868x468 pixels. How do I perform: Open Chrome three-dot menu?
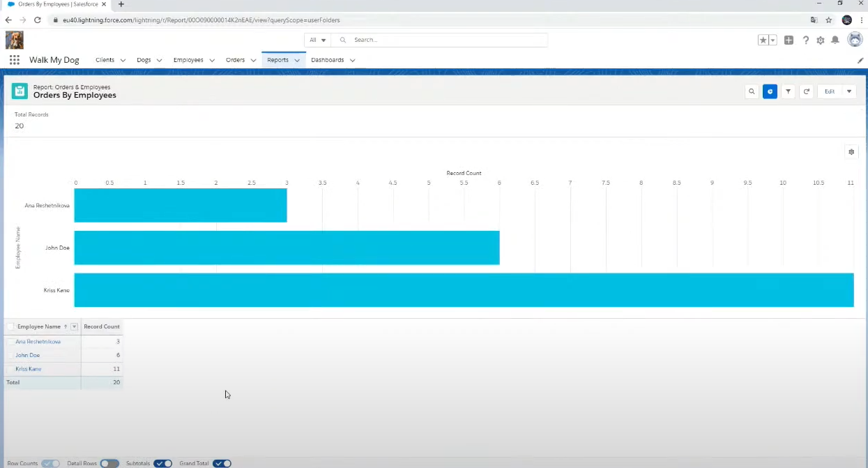[862, 20]
